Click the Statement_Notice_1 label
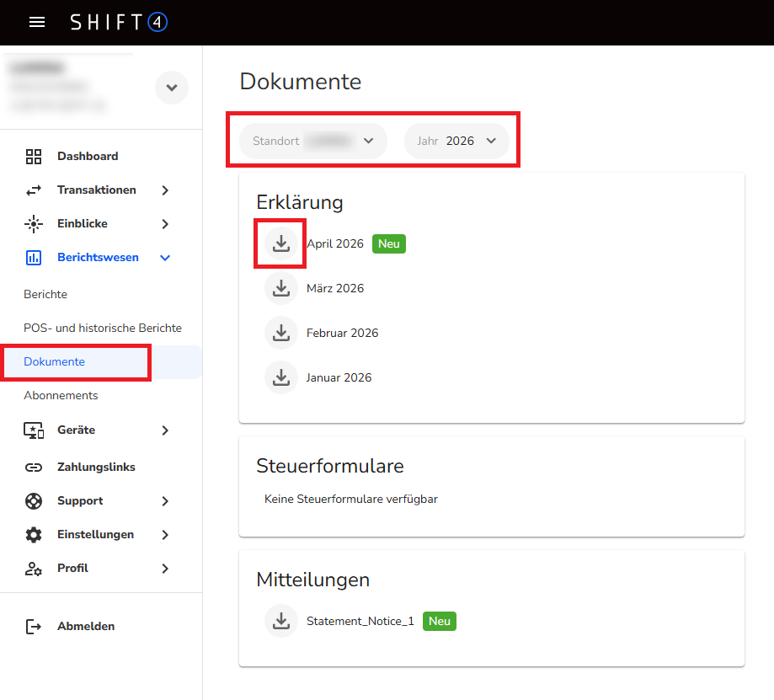 (x=360, y=621)
